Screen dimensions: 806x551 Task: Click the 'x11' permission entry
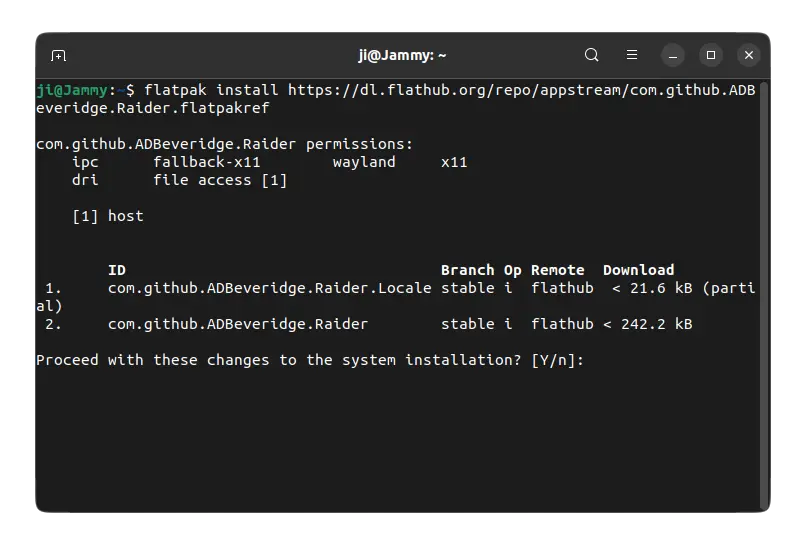click(x=454, y=162)
